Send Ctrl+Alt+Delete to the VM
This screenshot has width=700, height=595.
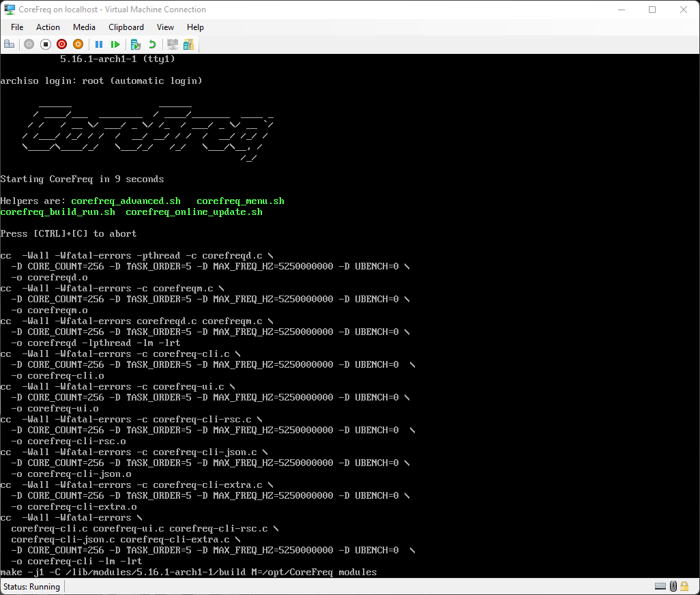[10, 44]
